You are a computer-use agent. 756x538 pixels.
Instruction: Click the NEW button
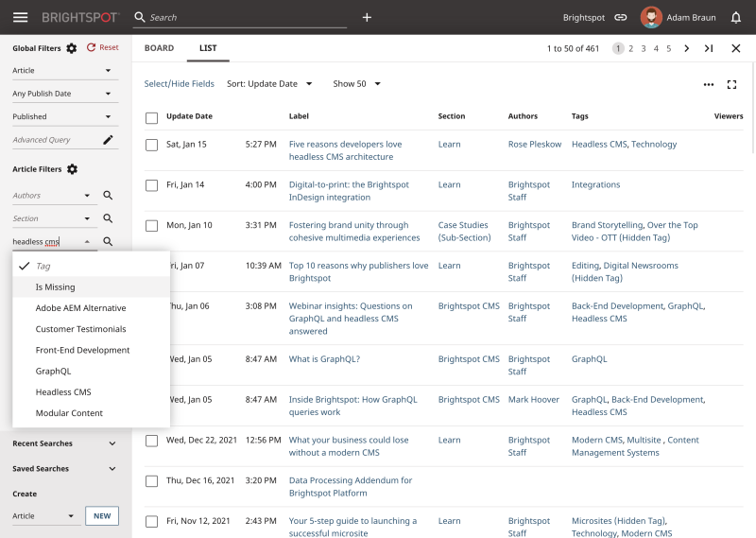[x=101, y=516]
